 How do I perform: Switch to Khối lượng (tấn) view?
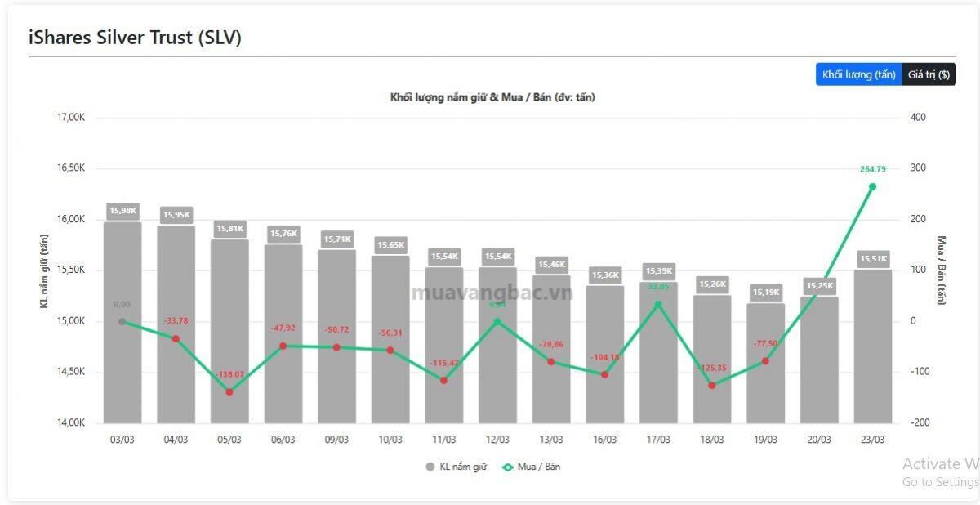858,74
